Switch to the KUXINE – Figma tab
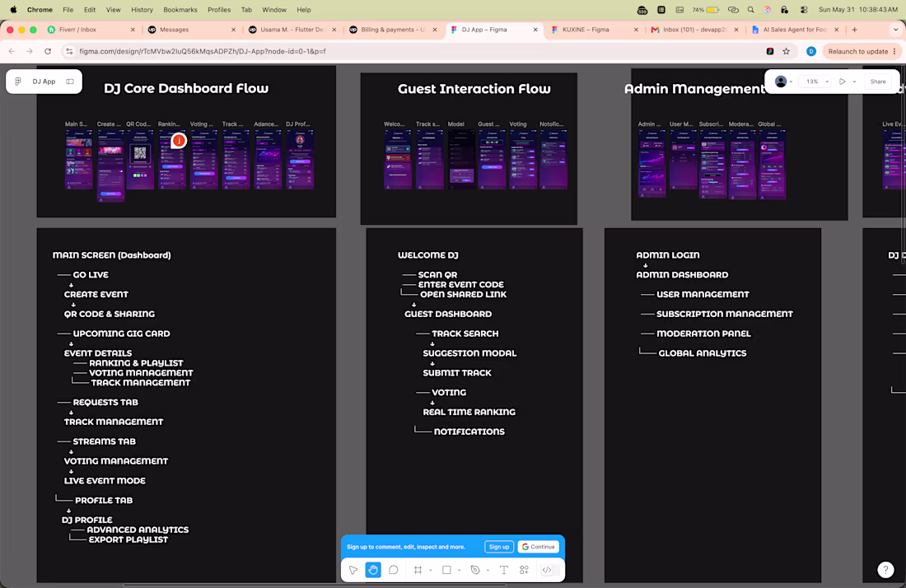Screen dimensions: 906x588 [593, 30]
